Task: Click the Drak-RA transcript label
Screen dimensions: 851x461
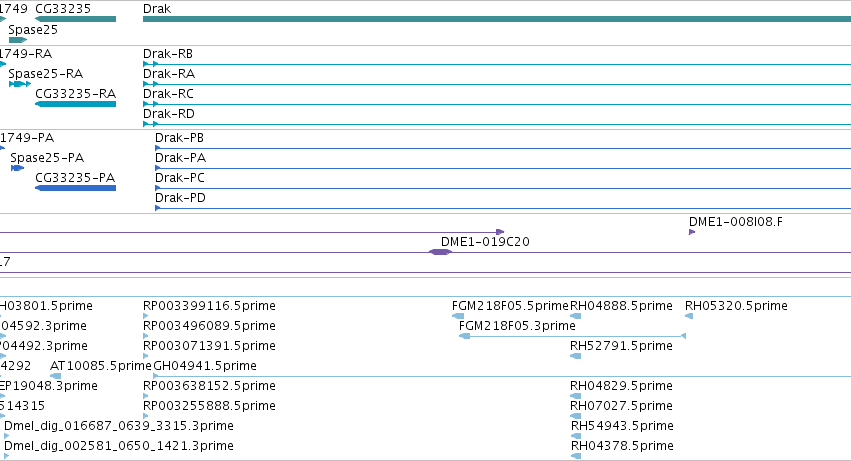Action: pos(169,74)
